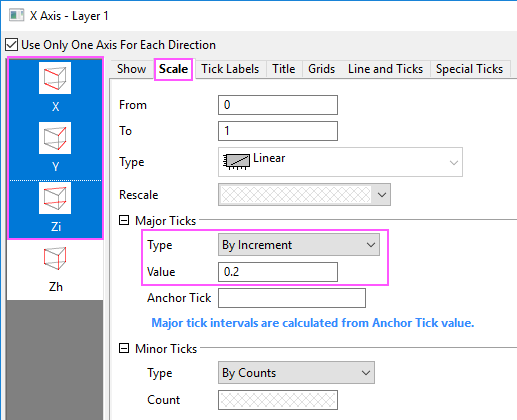Image resolution: width=517 pixels, height=420 pixels.
Task: Toggle Use Only One Axis For Each Direction
Action: [x=12, y=45]
